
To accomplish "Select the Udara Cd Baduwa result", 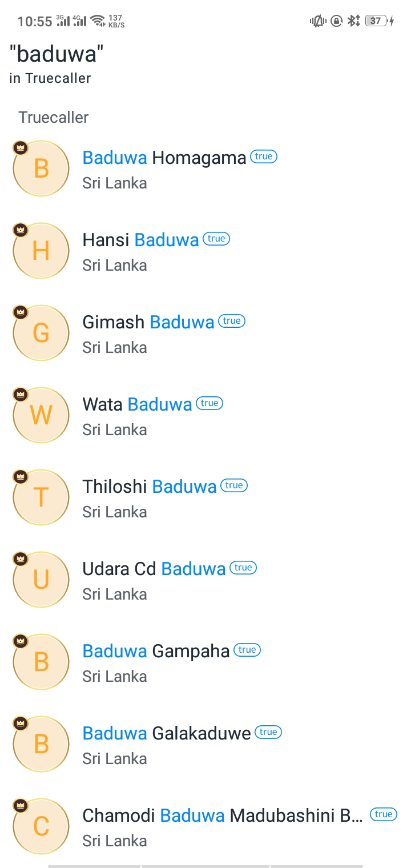I will pos(205,580).
